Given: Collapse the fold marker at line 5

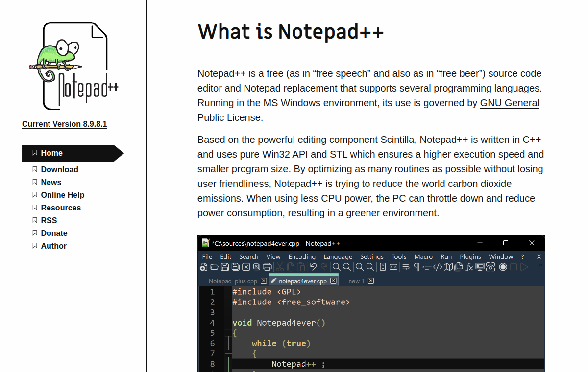Looking at the screenshot, I should click(x=228, y=333).
